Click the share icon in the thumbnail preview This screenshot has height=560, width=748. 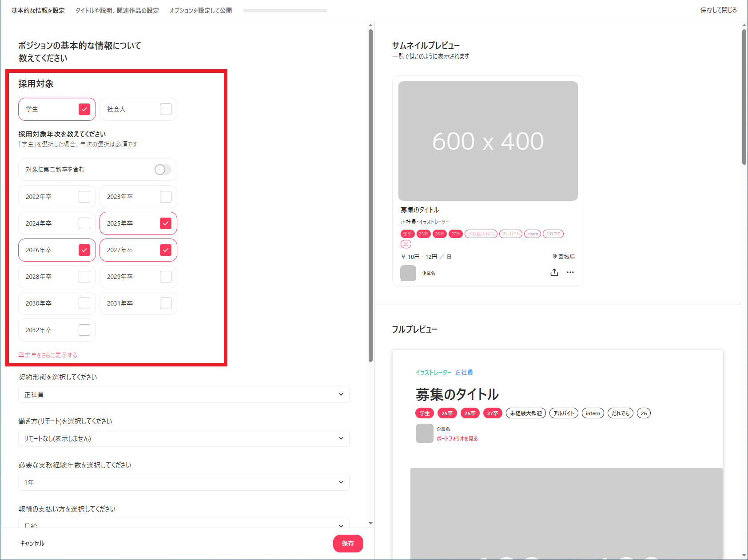554,272
